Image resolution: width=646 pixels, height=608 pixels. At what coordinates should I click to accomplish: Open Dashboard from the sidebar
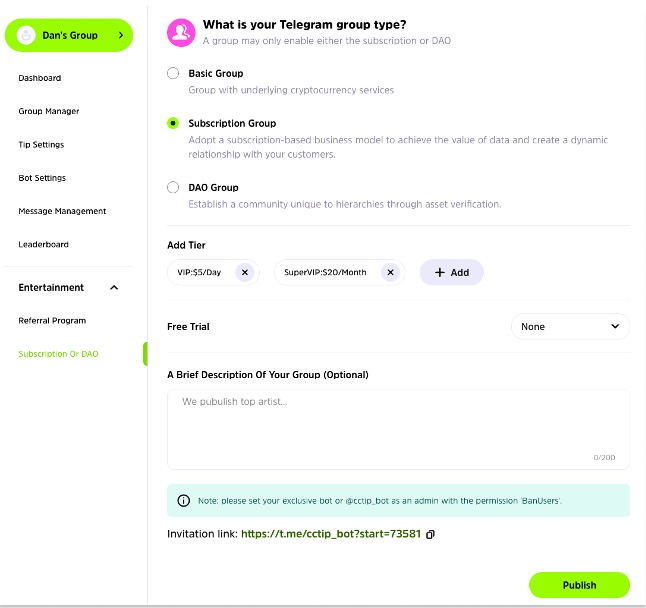click(x=40, y=78)
